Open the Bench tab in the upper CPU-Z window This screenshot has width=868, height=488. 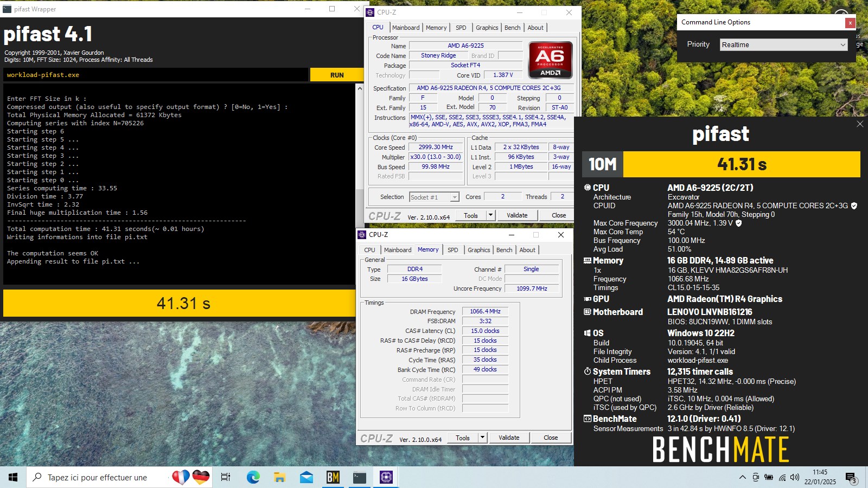tap(512, 28)
